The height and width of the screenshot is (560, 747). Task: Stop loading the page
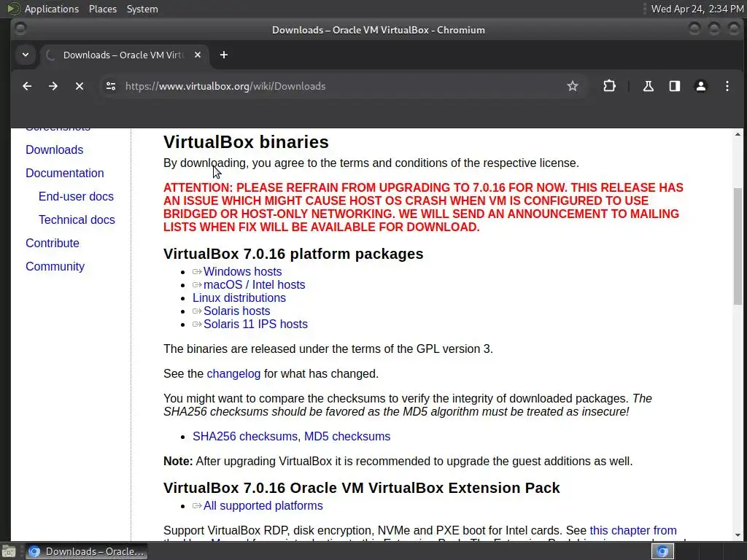(80, 86)
